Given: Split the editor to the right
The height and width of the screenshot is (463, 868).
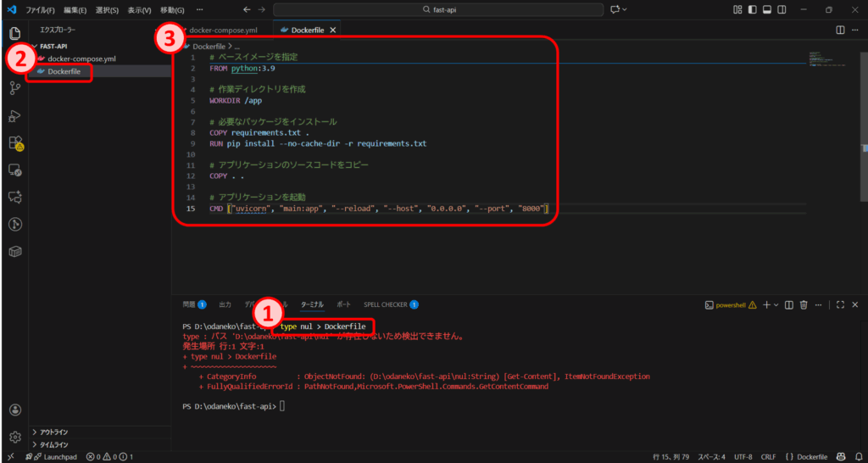Looking at the screenshot, I should (840, 30).
